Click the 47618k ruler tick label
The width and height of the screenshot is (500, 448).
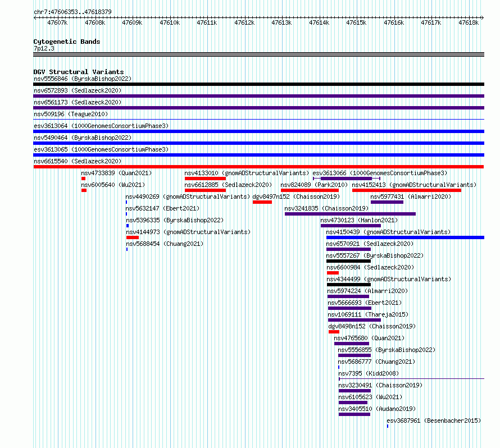[x=469, y=22]
